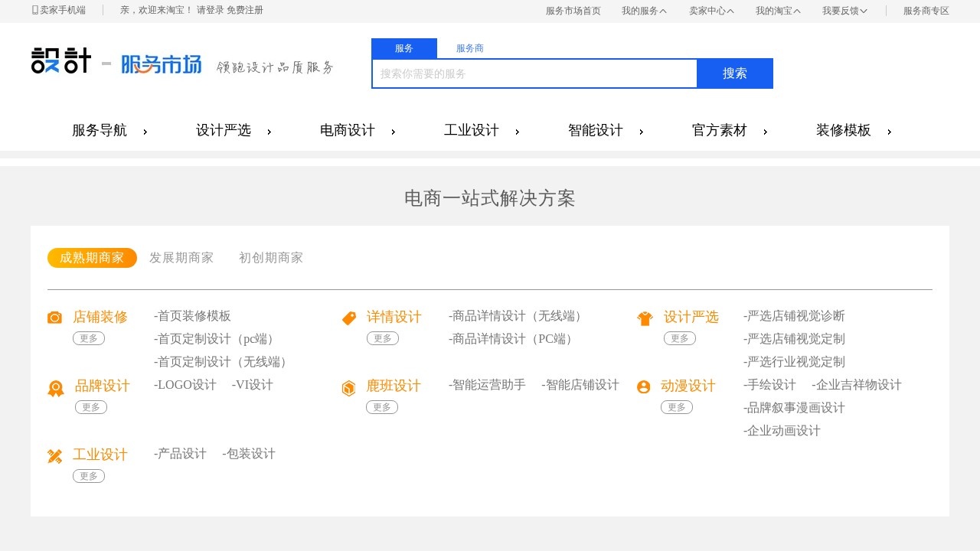Open 严选店铺视觉诊断 link
Image resolution: width=980 pixels, height=551 pixels.
(x=794, y=316)
